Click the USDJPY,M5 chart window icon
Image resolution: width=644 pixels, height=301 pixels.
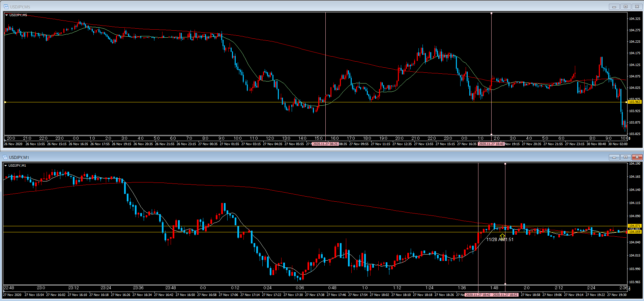click(x=6, y=7)
